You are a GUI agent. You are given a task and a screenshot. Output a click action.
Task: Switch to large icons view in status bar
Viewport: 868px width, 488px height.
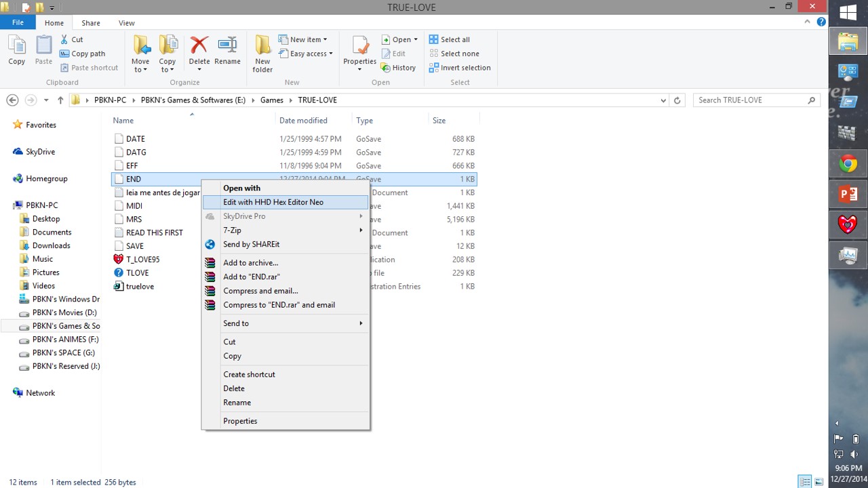819,482
